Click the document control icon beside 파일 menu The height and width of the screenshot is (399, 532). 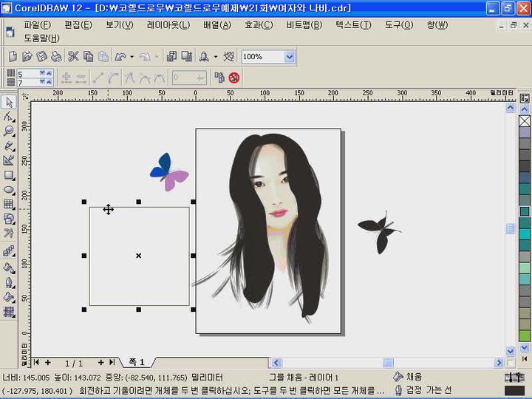tap(10, 32)
